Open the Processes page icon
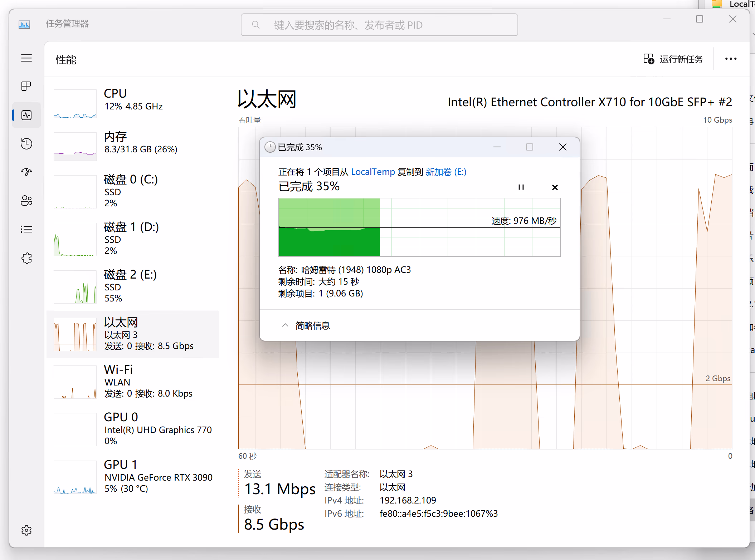755x560 pixels. click(x=26, y=86)
